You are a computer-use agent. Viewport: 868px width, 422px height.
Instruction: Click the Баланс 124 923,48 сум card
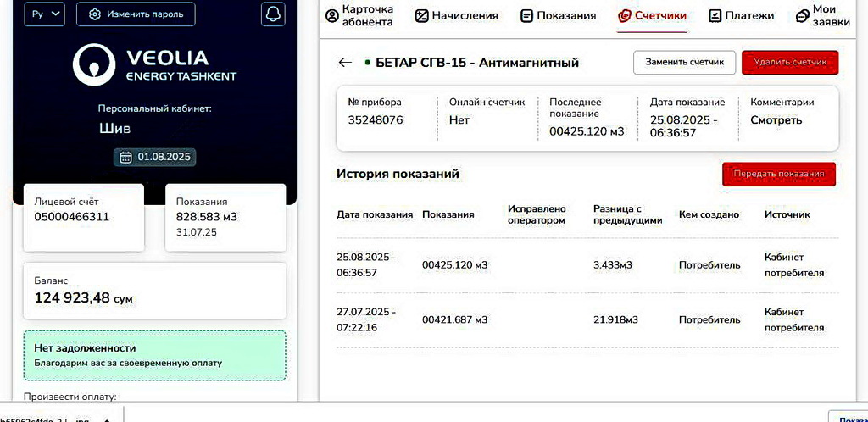[154, 291]
